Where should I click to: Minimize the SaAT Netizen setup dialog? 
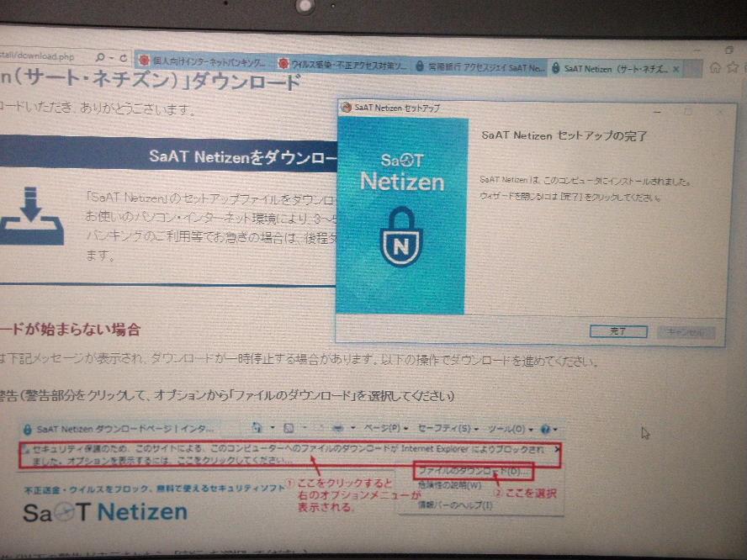point(658,112)
